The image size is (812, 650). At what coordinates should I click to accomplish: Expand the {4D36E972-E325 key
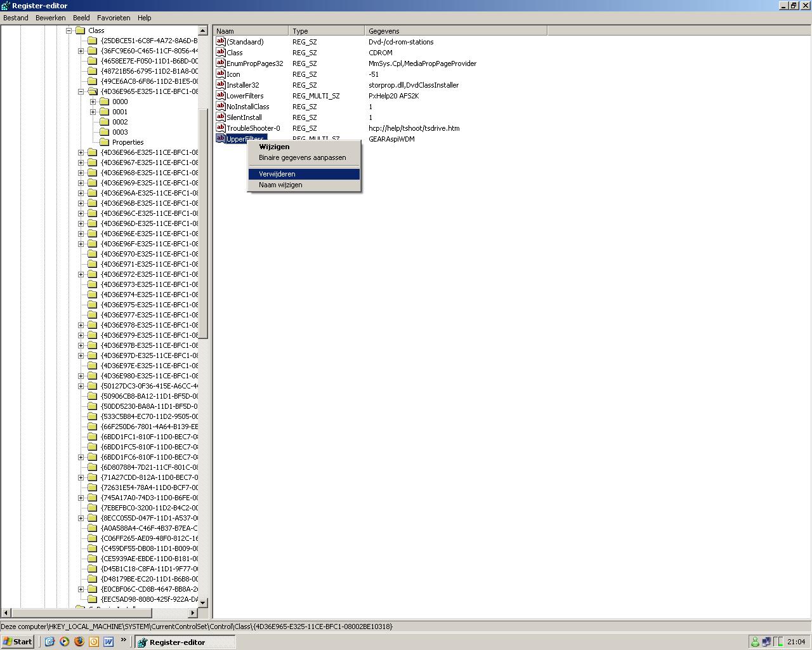(x=81, y=274)
